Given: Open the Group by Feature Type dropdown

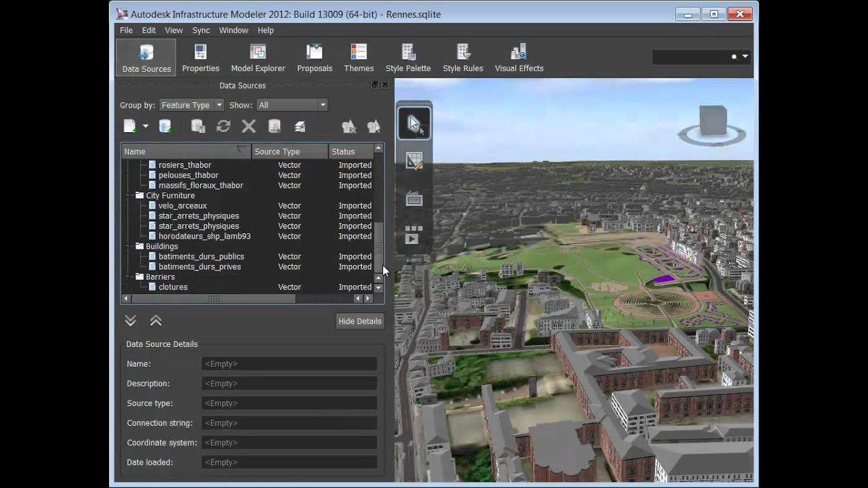Looking at the screenshot, I should point(191,105).
